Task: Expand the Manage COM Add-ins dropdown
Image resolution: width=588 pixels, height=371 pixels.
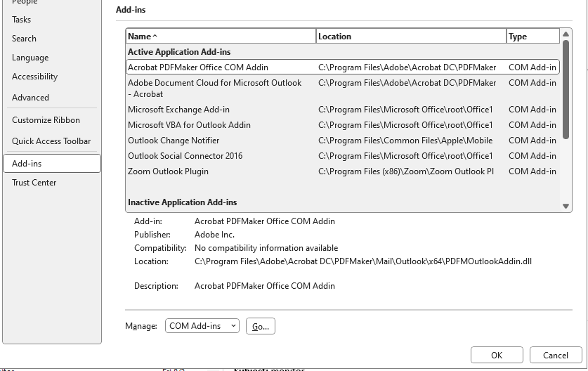Action: coord(202,326)
